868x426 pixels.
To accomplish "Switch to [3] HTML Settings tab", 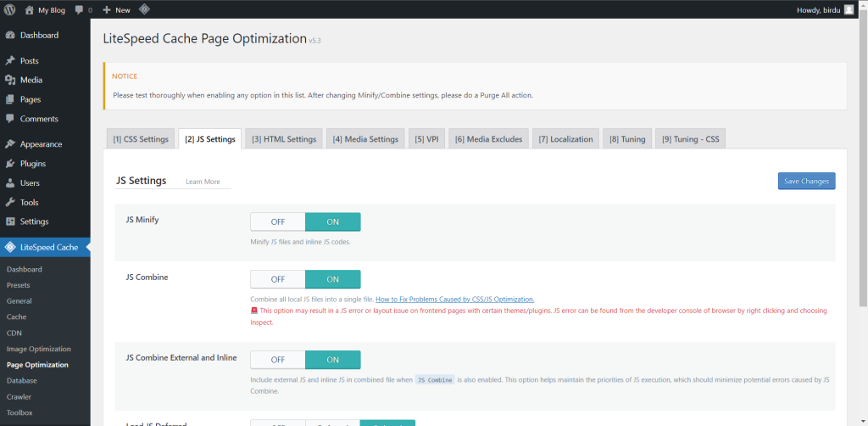I will tap(284, 139).
